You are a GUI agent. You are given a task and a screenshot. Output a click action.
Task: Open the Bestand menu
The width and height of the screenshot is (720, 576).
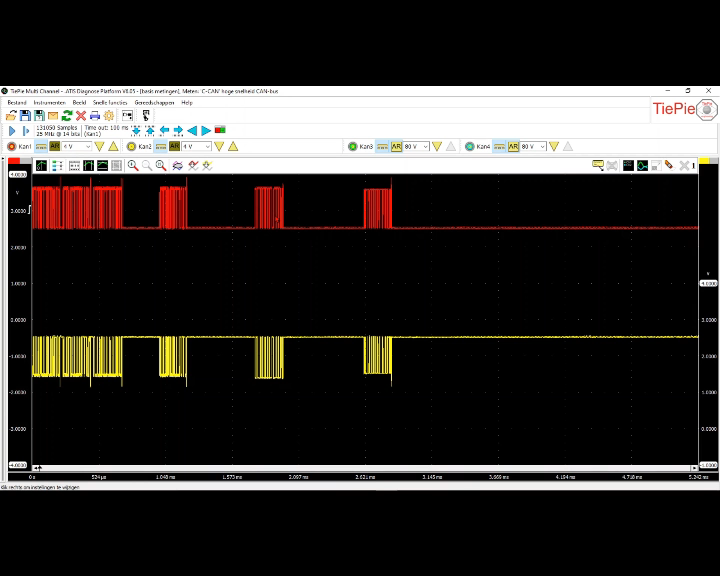[x=17, y=102]
